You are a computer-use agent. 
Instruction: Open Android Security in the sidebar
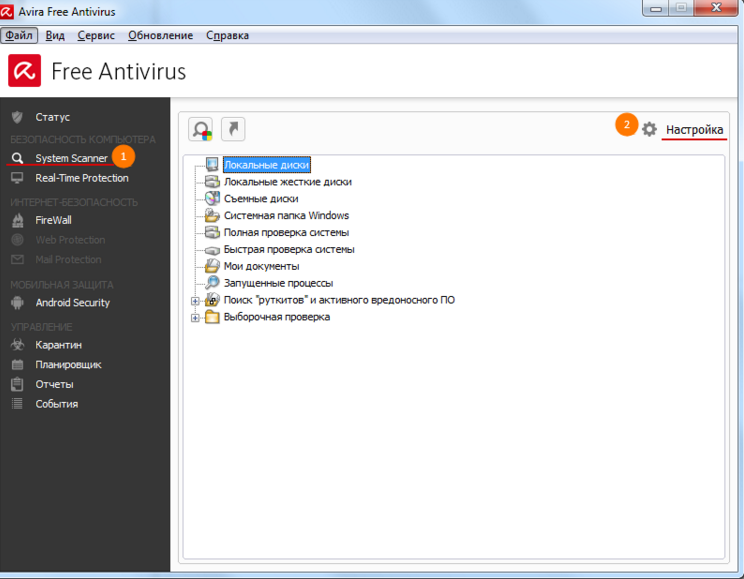[73, 303]
